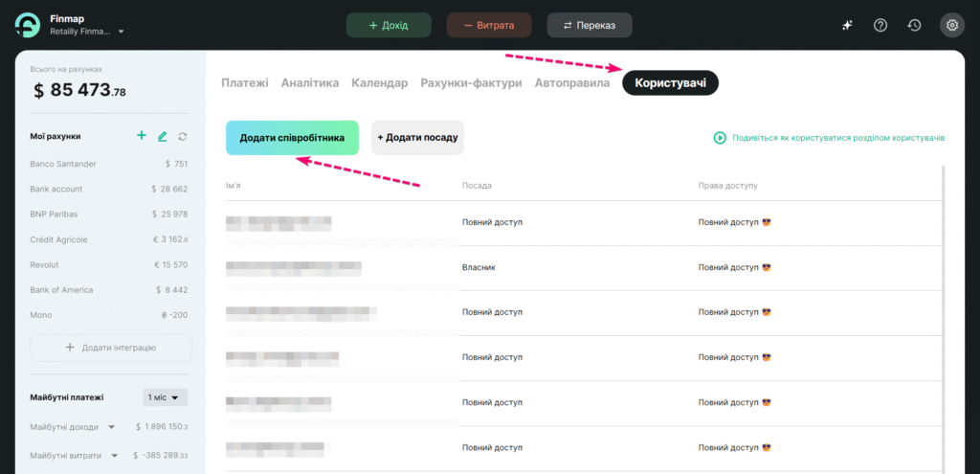This screenshot has height=474, width=980.
Task: Open the 1 міс period dropdown
Action: click(166, 396)
